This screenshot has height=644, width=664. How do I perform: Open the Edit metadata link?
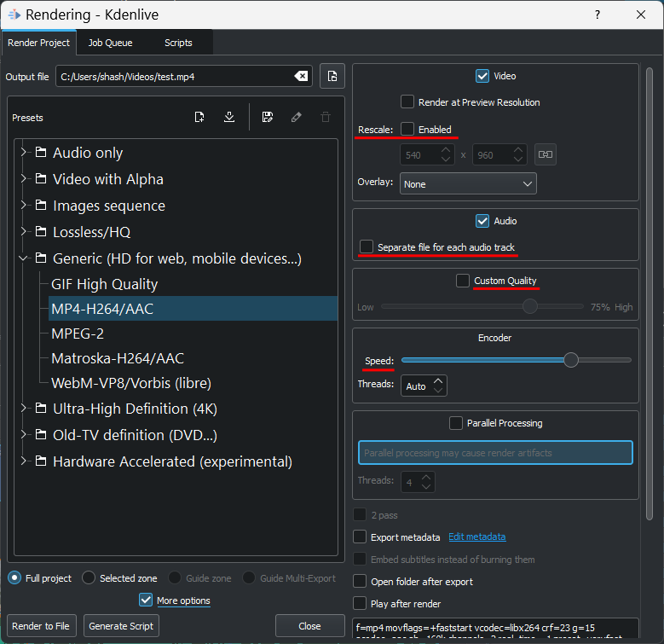476,537
